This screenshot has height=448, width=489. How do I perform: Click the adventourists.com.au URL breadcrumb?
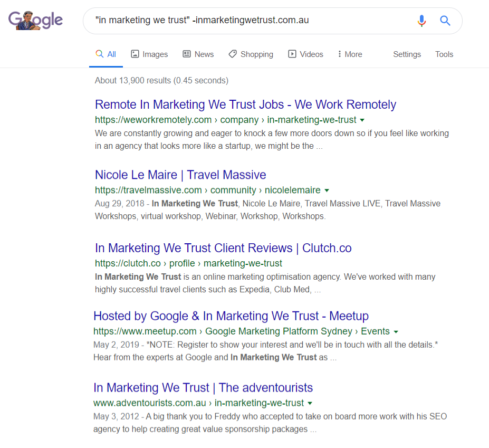(x=199, y=403)
